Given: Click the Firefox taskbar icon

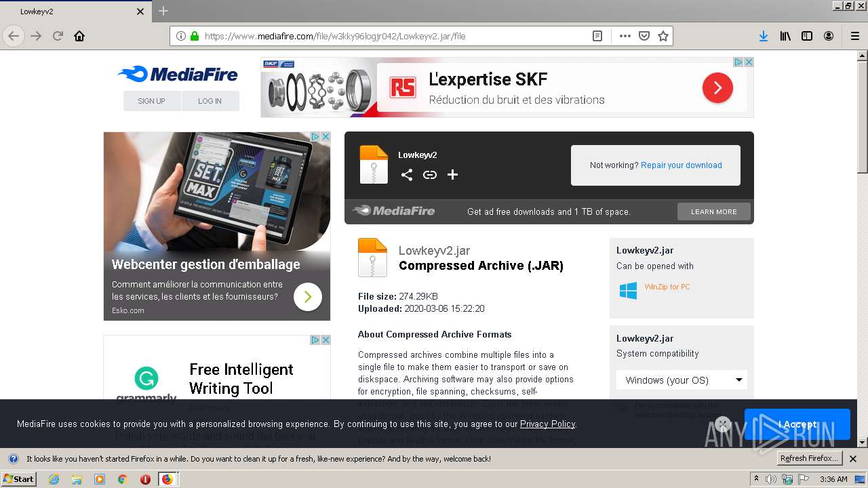Looking at the screenshot, I should (x=167, y=479).
